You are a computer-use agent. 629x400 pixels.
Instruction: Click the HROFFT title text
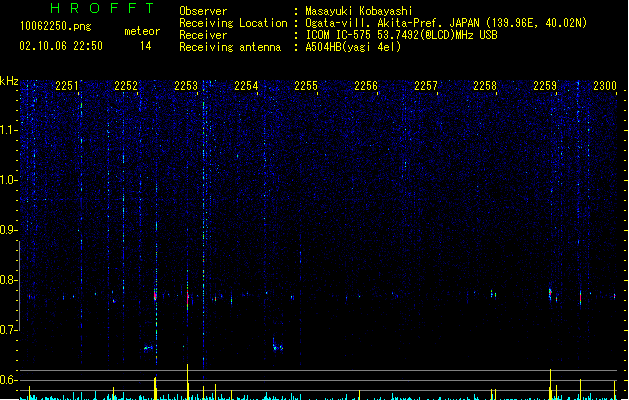(x=103, y=8)
